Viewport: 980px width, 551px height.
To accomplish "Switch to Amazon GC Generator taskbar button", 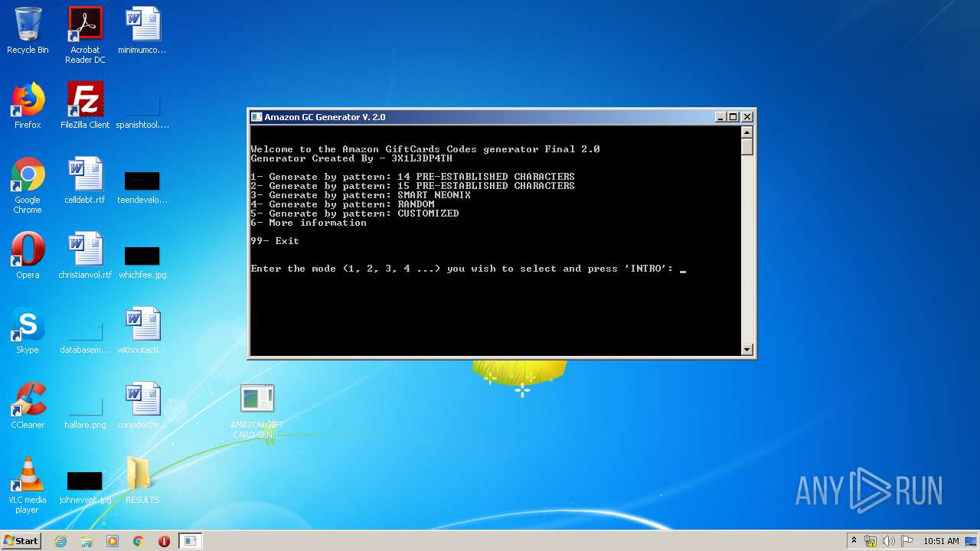I will point(191,541).
